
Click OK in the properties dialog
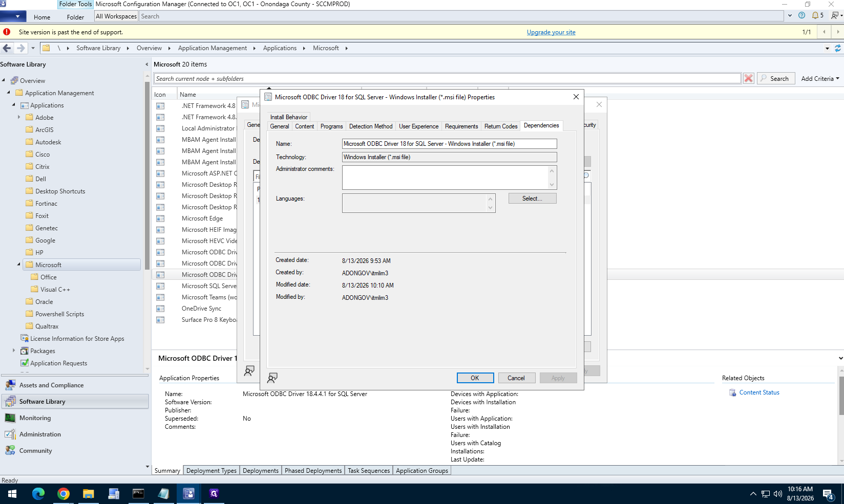pyautogui.click(x=475, y=378)
